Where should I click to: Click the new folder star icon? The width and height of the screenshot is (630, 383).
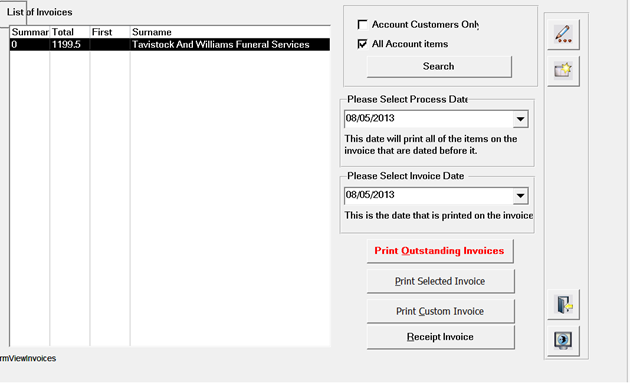(563, 71)
